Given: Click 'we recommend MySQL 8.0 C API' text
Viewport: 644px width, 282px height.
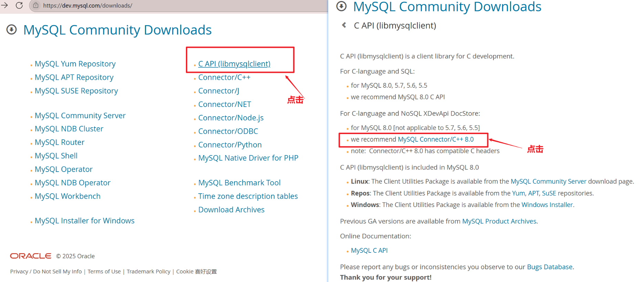Looking at the screenshot, I should [x=398, y=97].
